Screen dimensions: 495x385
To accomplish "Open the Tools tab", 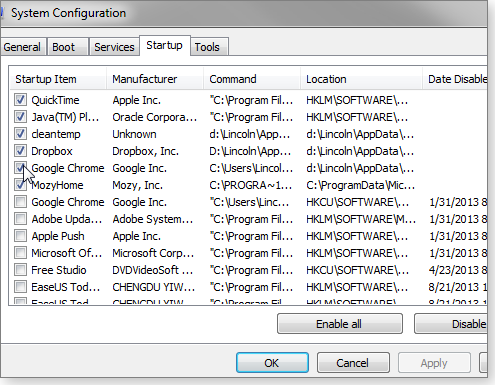I will coord(209,47).
